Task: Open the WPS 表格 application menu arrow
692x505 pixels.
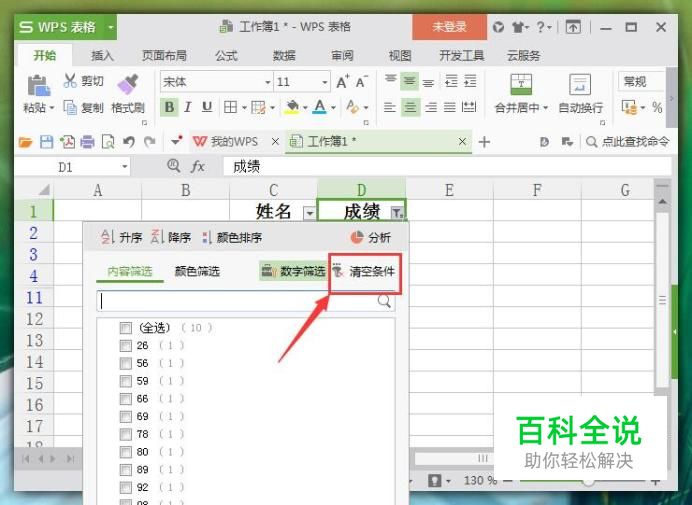Action: pos(110,27)
